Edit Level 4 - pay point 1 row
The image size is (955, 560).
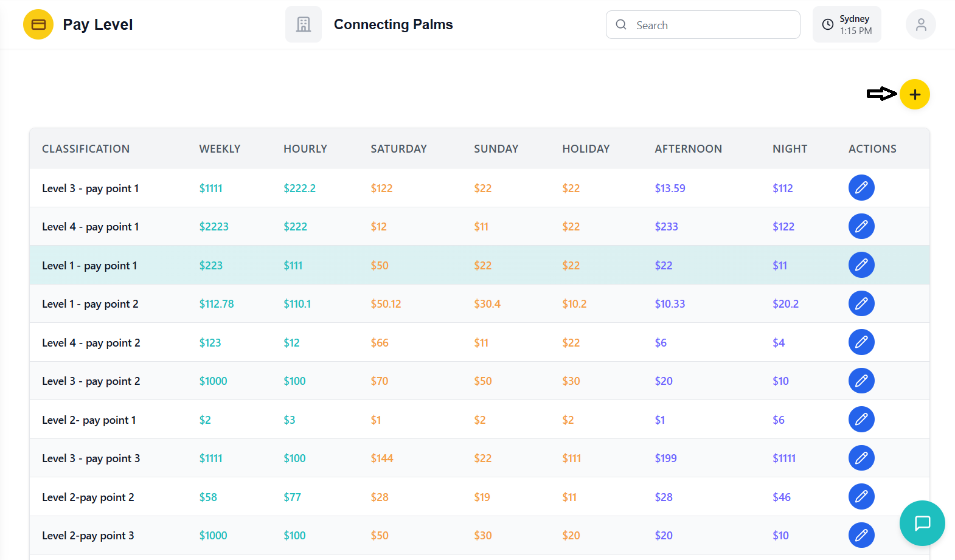(861, 226)
